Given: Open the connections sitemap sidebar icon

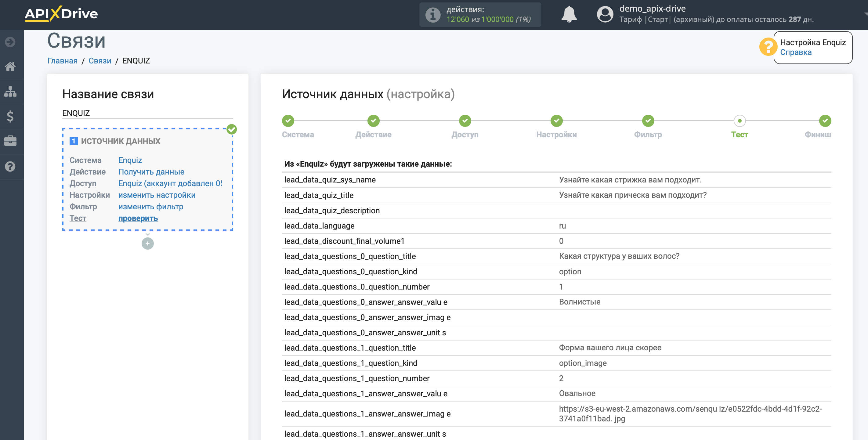Looking at the screenshot, I should pyautogui.click(x=10, y=91).
